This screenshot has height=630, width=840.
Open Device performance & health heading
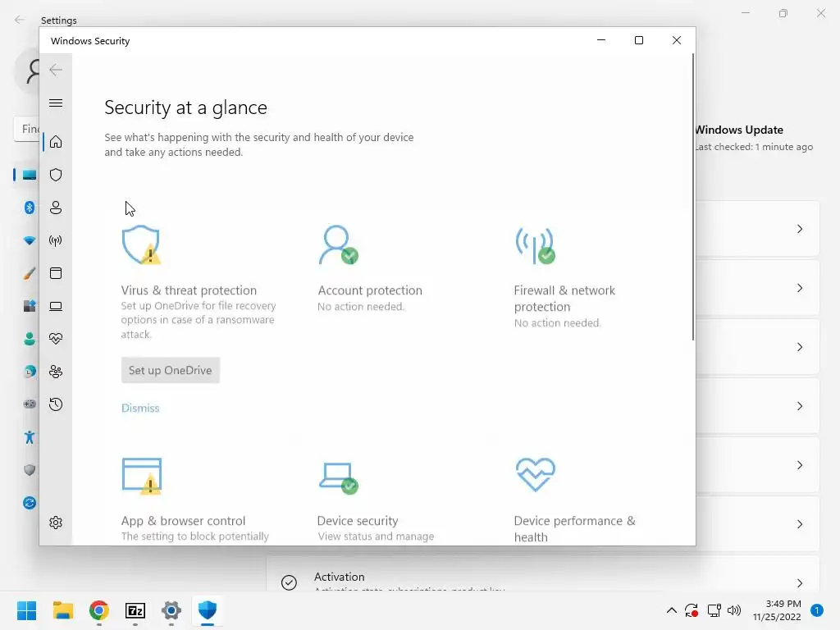(x=574, y=529)
